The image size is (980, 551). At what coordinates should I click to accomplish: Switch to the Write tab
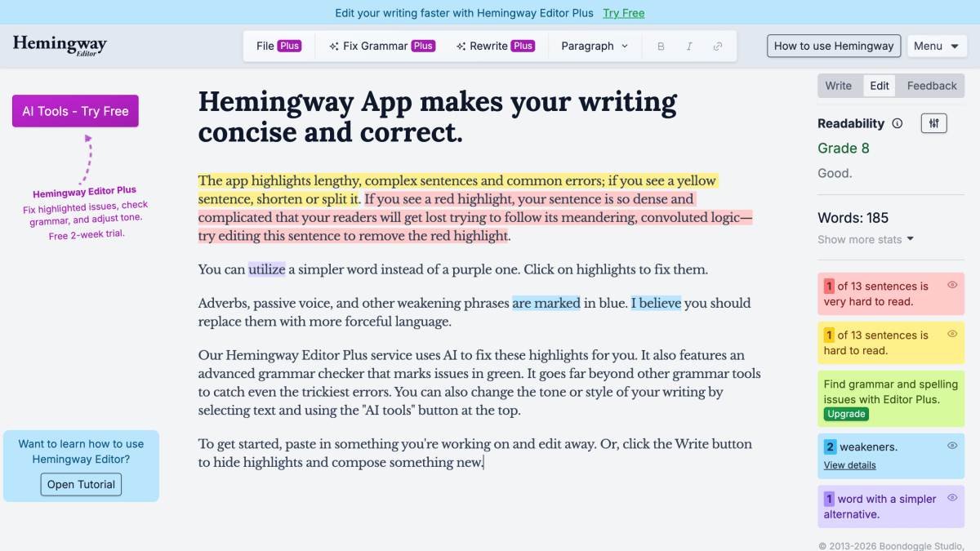pos(839,86)
